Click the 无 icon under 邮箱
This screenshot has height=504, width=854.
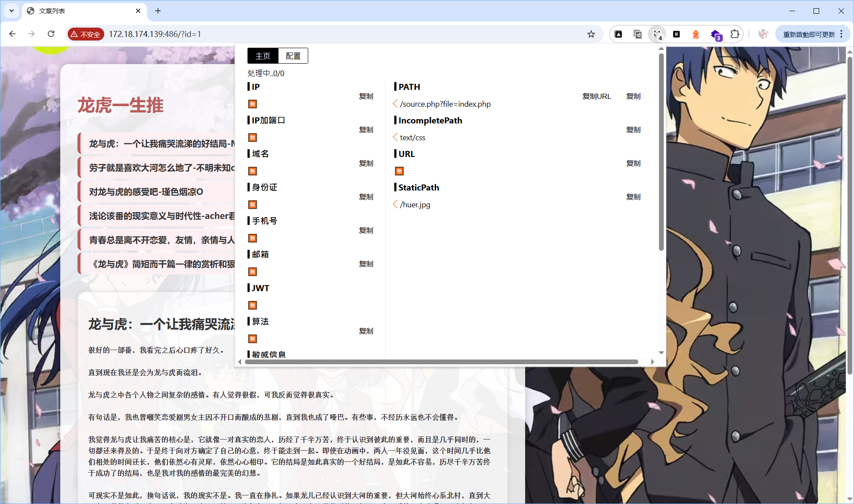point(253,272)
